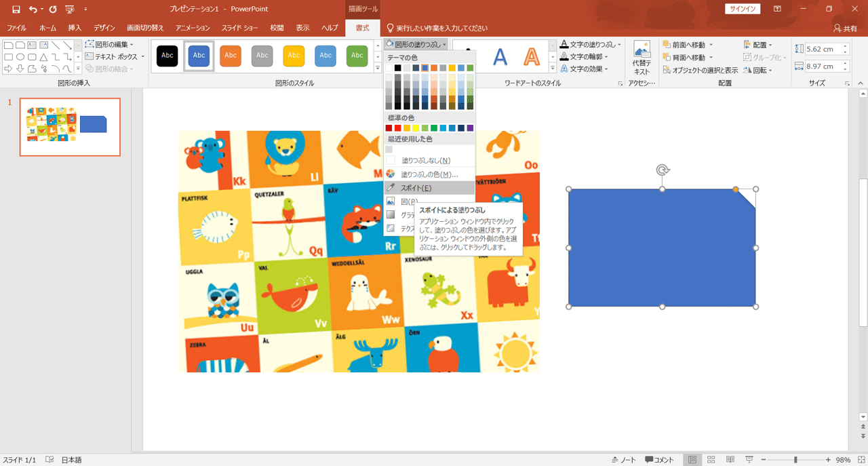Screen dimensions: 868x466
Task: Choose 塗りつぶしの色(M)... menu item
Action: pyautogui.click(x=429, y=174)
